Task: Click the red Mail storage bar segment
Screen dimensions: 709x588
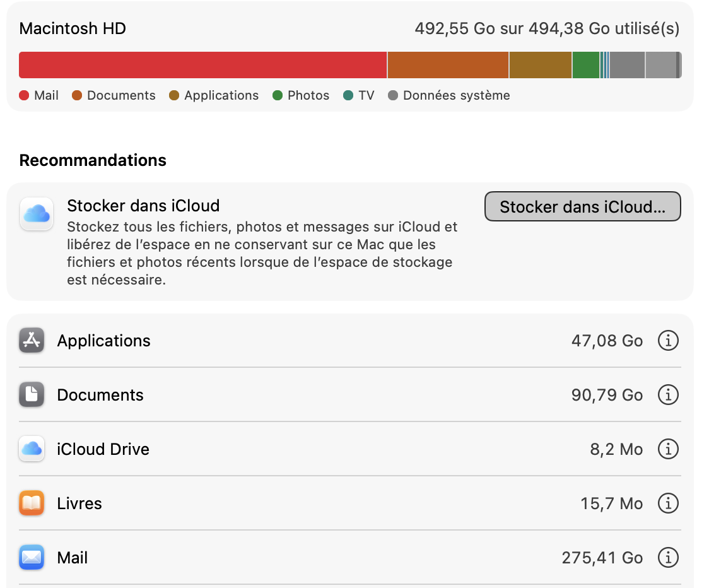Action: [202, 65]
